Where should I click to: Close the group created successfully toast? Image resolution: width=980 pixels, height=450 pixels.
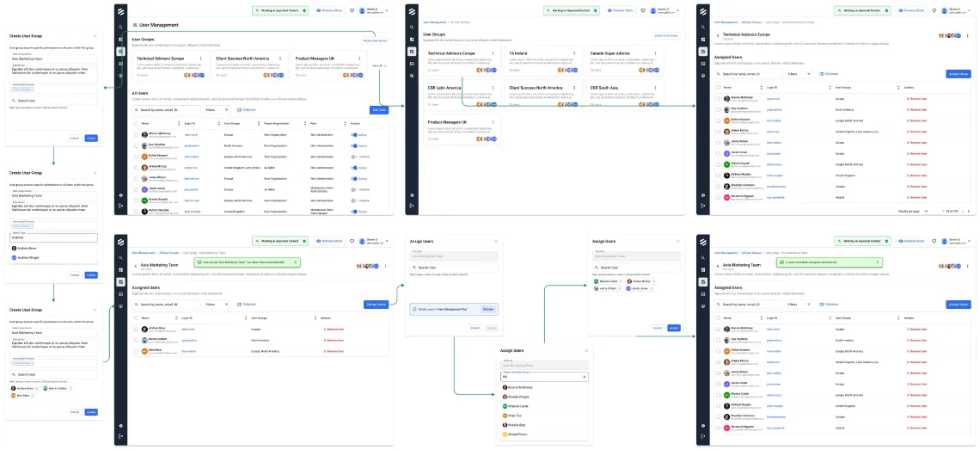coord(294,262)
